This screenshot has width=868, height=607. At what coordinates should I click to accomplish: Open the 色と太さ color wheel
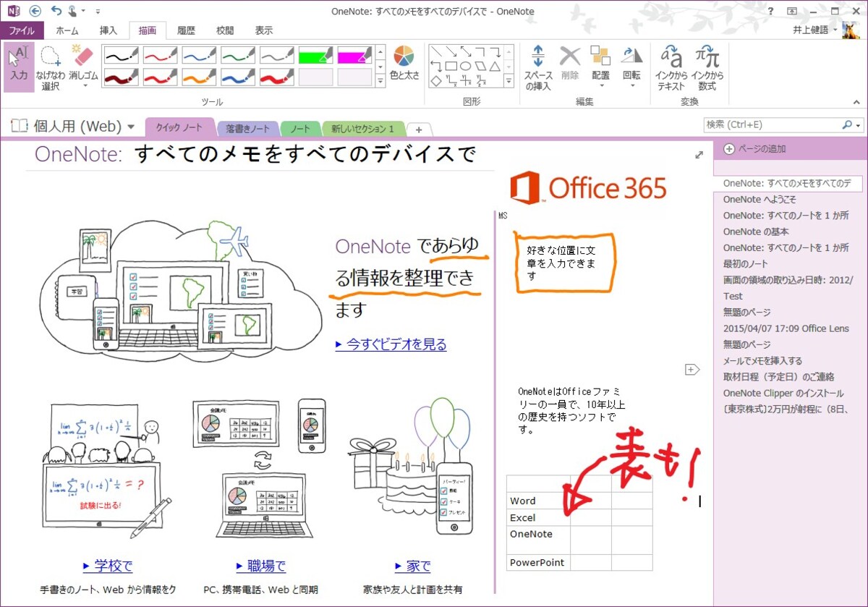click(x=404, y=63)
